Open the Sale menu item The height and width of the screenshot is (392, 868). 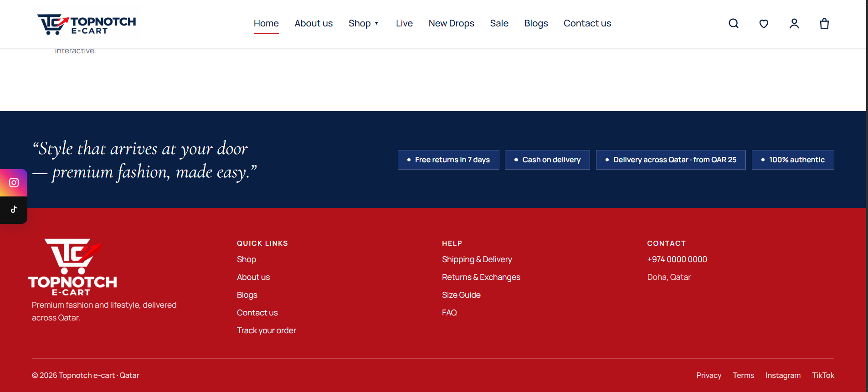point(499,23)
